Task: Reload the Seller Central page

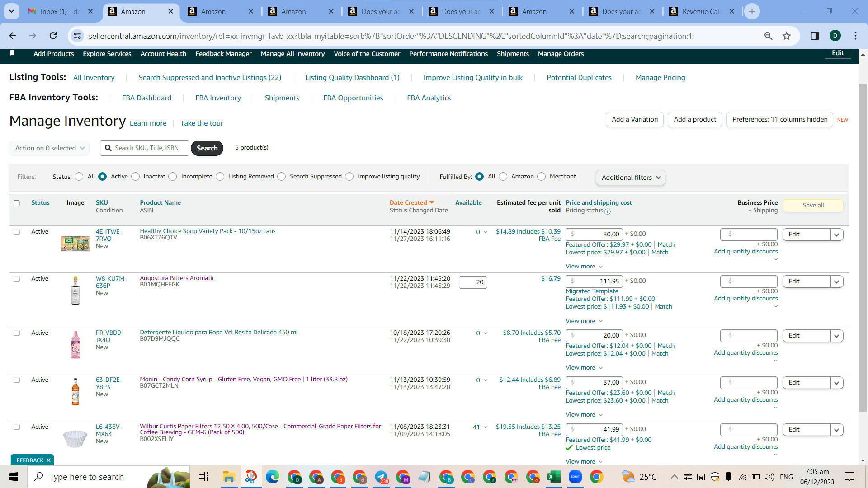Action: [53, 36]
